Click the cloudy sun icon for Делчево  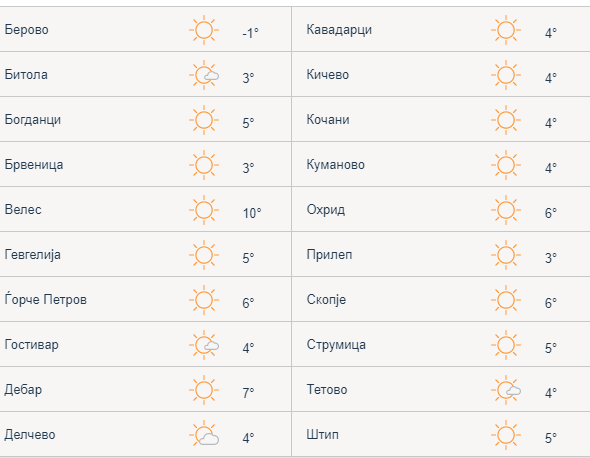coord(204,435)
